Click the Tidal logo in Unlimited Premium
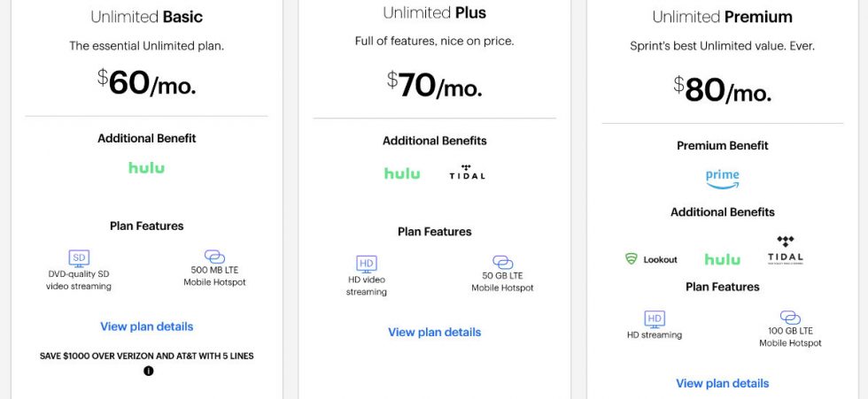 pos(785,250)
